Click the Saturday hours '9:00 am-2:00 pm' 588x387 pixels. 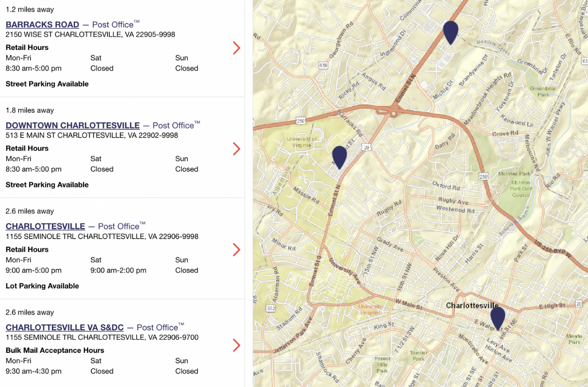coord(119,270)
